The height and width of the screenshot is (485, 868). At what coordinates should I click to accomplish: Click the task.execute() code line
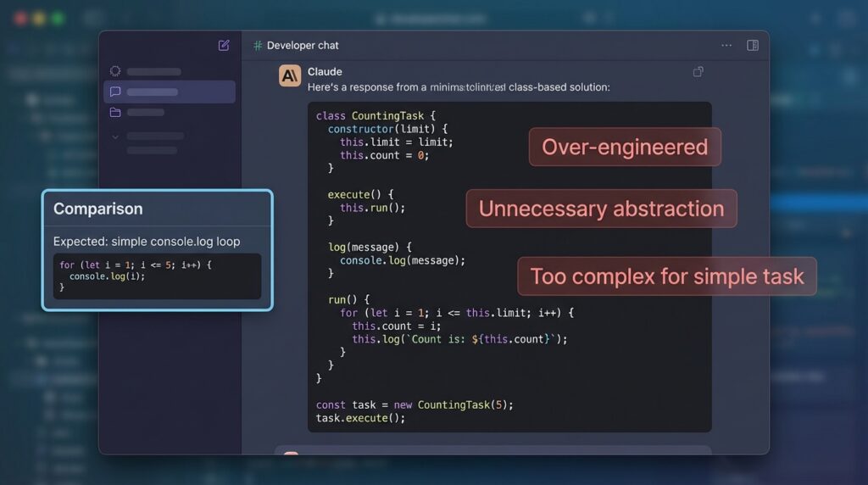(360, 418)
